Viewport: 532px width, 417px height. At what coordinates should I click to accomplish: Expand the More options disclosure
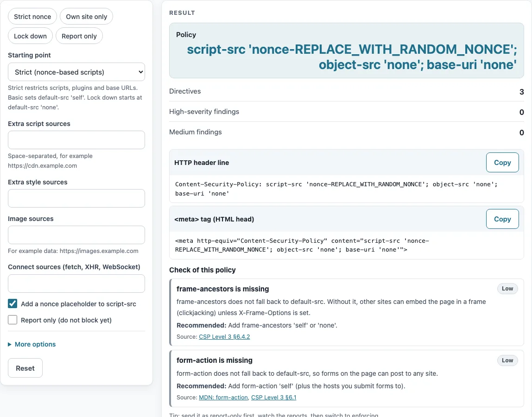[x=32, y=344]
